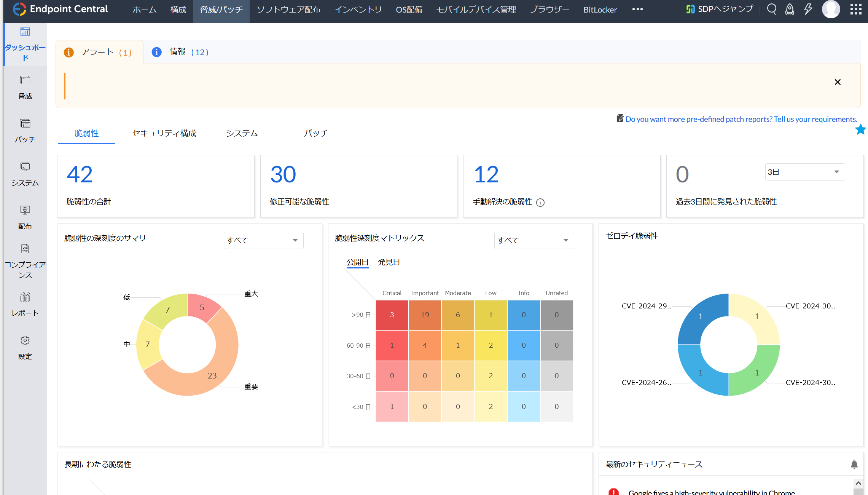The width and height of the screenshot is (868, 495).
Task: Click SDPへジャンプ button
Action: [x=720, y=9]
